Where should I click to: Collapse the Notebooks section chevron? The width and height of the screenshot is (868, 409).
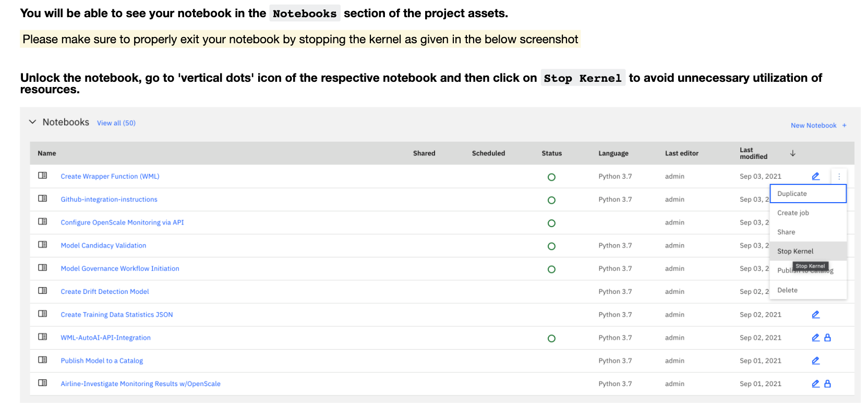click(x=32, y=122)
